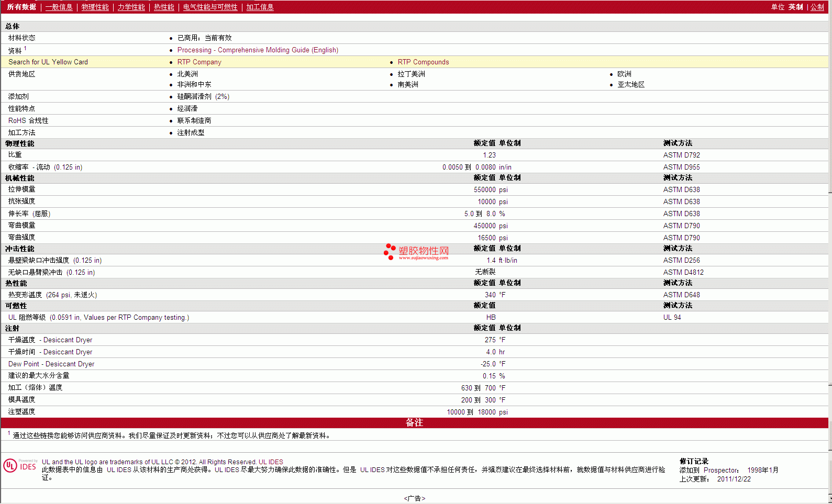Click the 弯曲模量 value 450000

484,226
